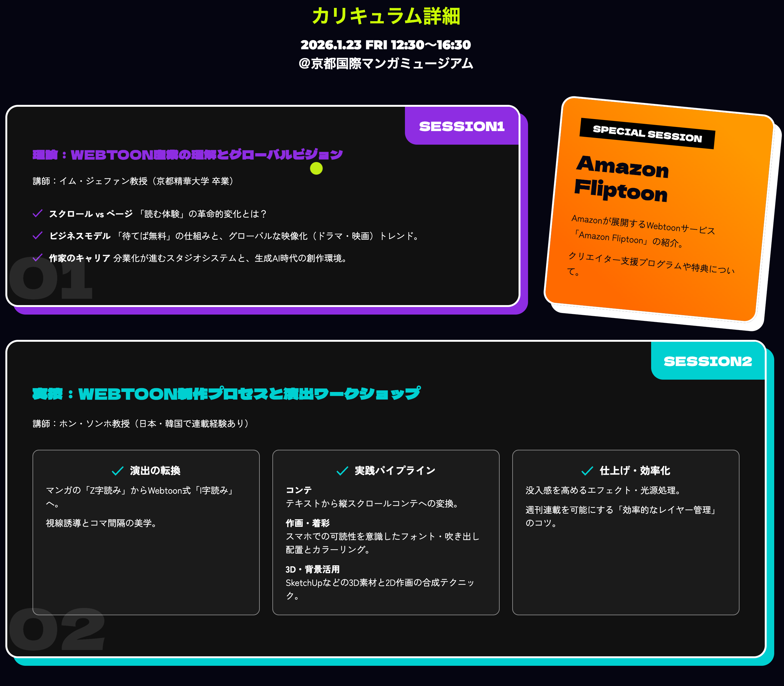Click the コンテ subheading in pipeline card
784x686 pixels.
point(299,490)
